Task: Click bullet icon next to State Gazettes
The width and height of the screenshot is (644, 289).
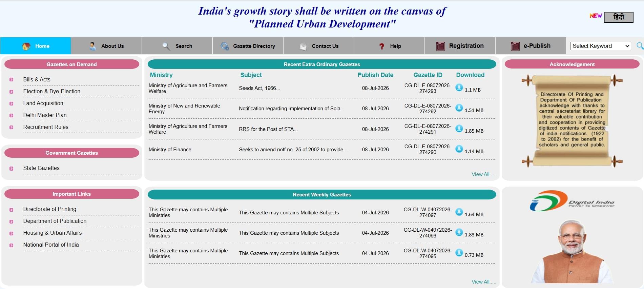Action: click(x=11, y=168)
